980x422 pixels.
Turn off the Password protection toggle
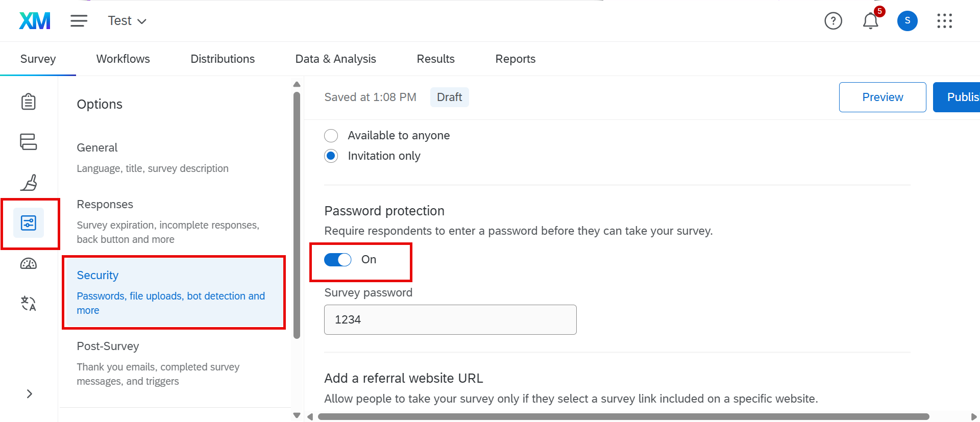pos(338,260)
